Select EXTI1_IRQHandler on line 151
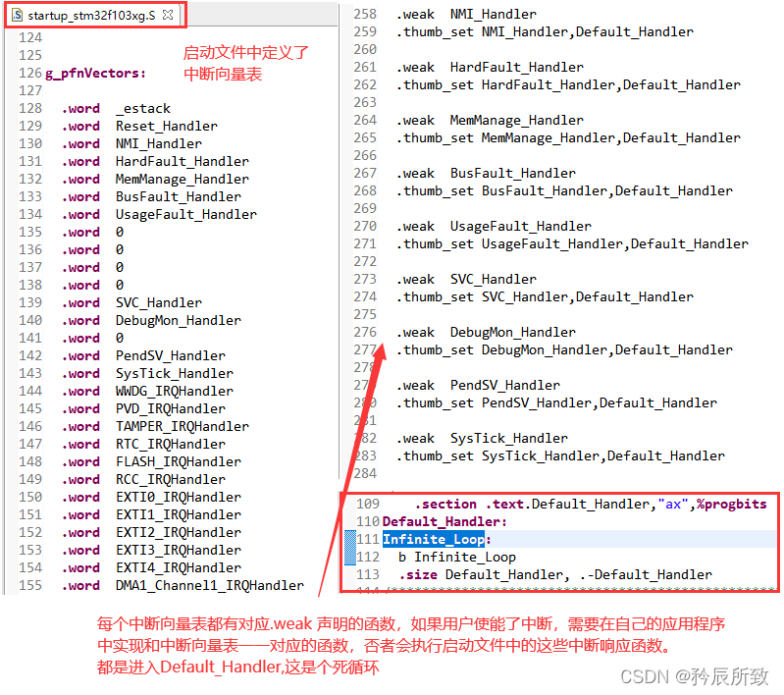This screenshot has height=695, width=784. 179,515
